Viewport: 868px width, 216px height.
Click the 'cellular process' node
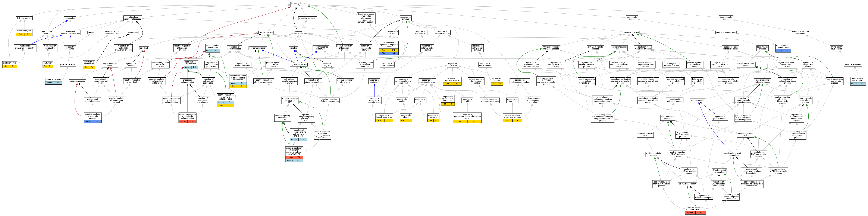tap(266, 33)
